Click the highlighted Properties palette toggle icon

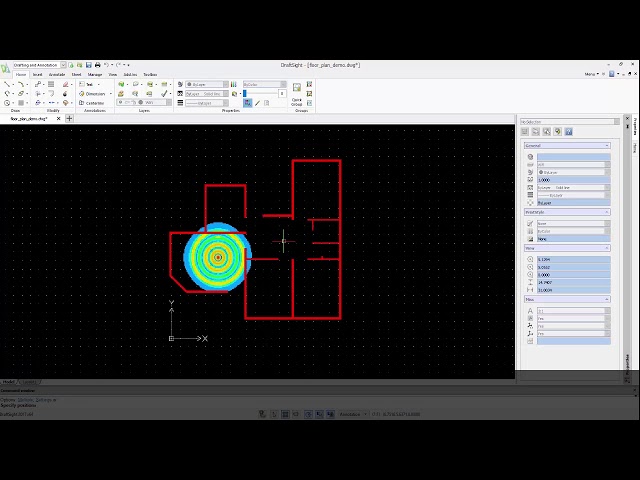[x=248, y=103]
